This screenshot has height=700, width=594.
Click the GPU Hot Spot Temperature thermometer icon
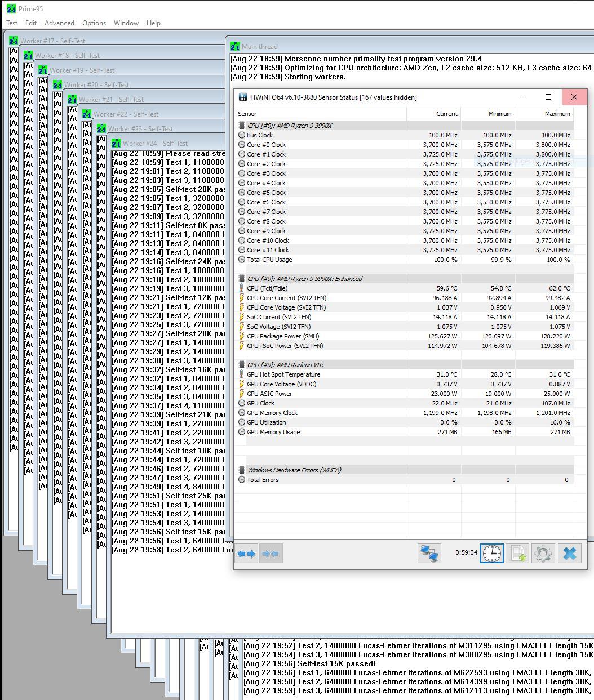tap(242, 374)
